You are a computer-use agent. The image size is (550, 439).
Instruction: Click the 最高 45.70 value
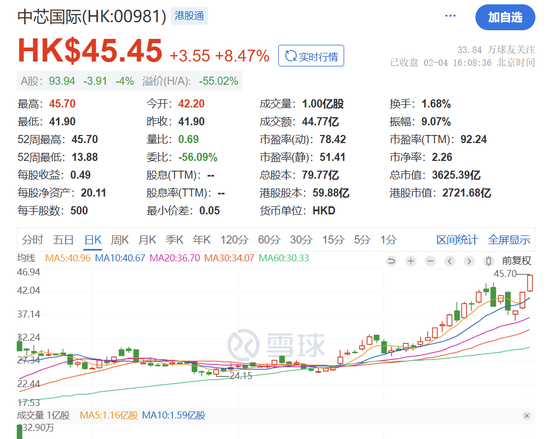click(x=62, y=104)
